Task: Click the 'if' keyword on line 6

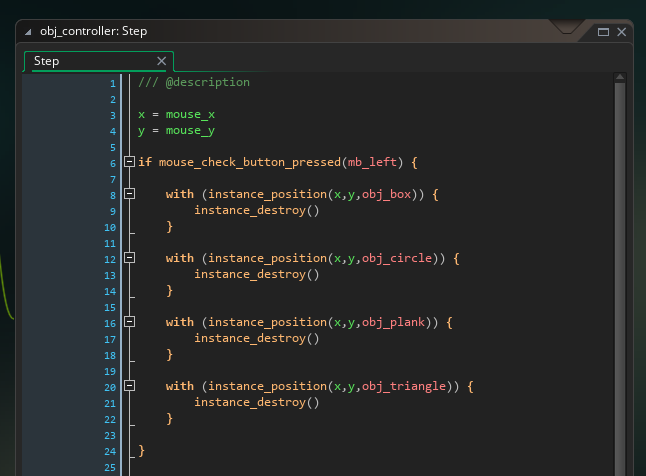Action: (x=145, y=162)
